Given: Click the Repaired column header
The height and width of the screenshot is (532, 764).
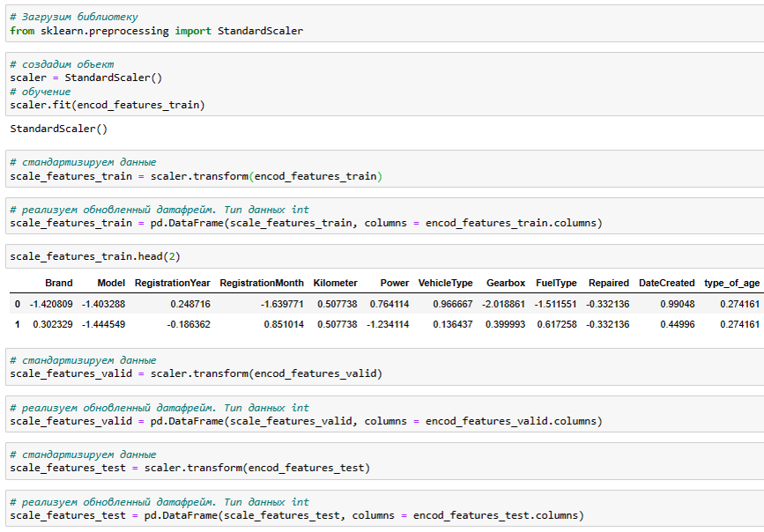Looking at the screenshot, I should click(609, 284).
